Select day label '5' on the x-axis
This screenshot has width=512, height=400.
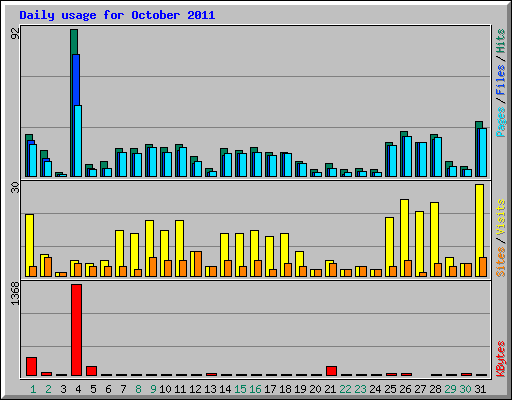[x=93, y=389]
